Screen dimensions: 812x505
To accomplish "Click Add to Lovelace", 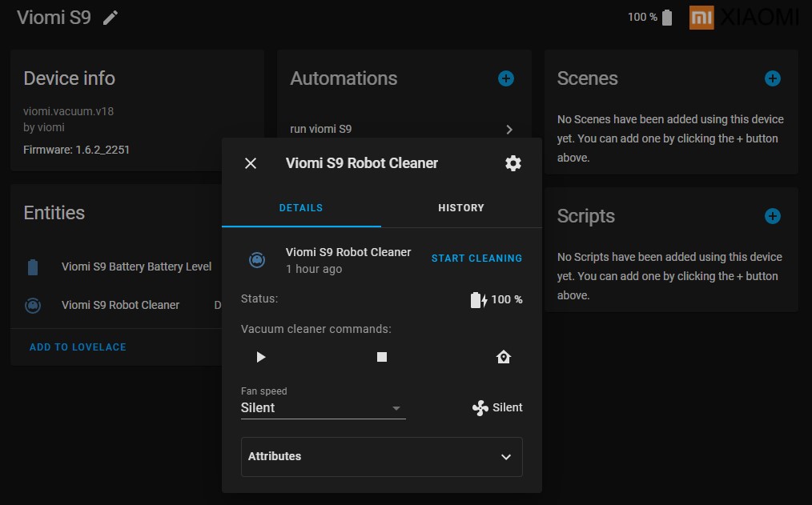I will [x=78, y=347].
